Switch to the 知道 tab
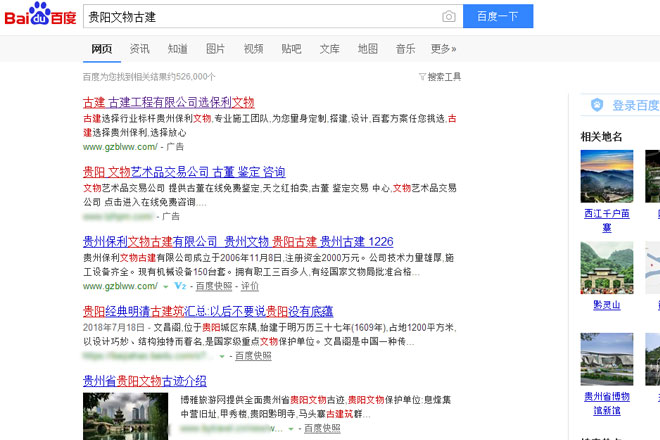660x440 pixels. [x=178, y=49]
